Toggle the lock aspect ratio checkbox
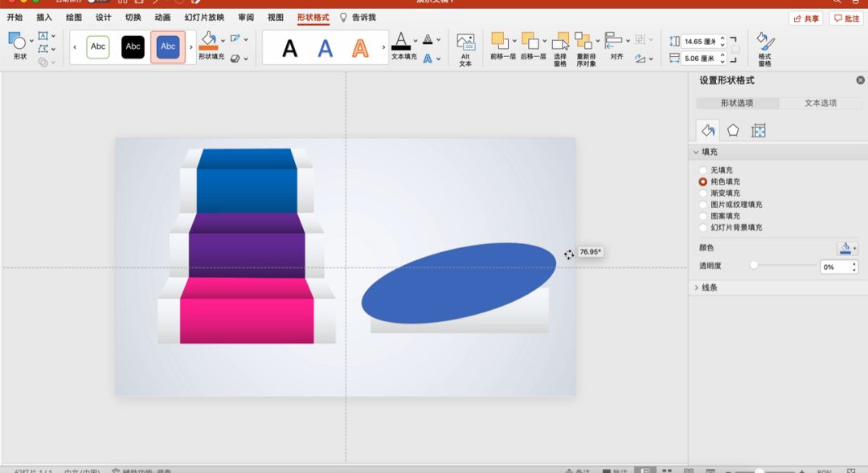Screen dimensions: 868x473 (735, 49)
